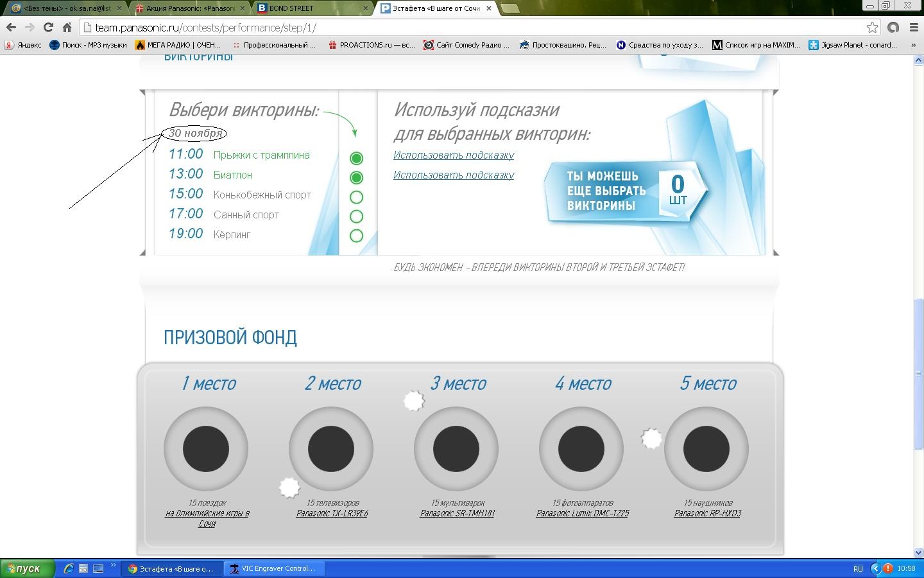This screenshot has width=924, height=578.
Task: Switch to the Акция Panasonic tab
Action: [x=189, y=8]
